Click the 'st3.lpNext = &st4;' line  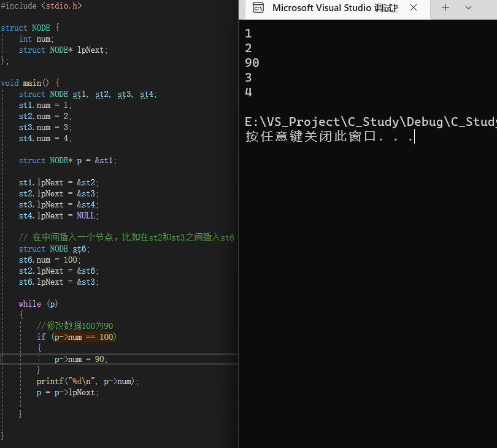pos(59,205)
